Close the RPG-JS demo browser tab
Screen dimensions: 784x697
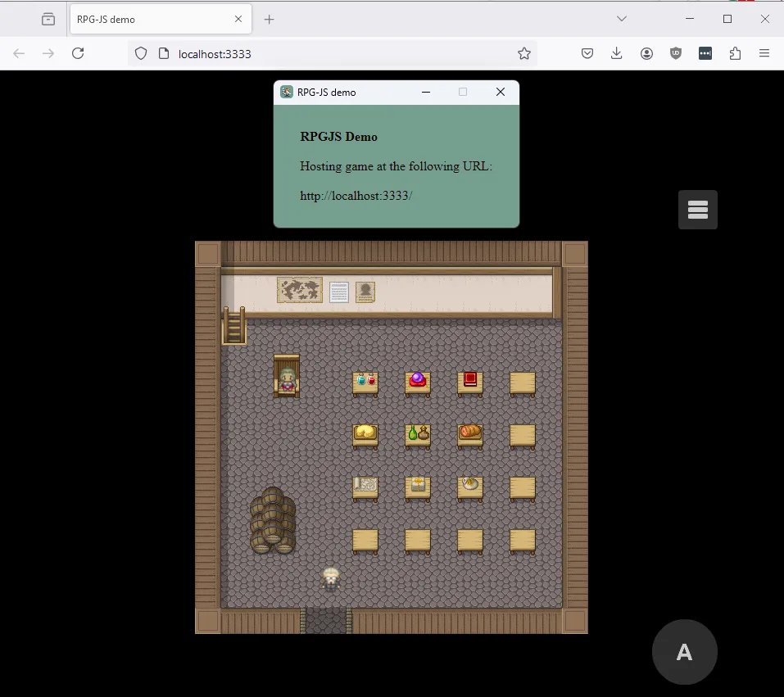(x=238, y=19)
